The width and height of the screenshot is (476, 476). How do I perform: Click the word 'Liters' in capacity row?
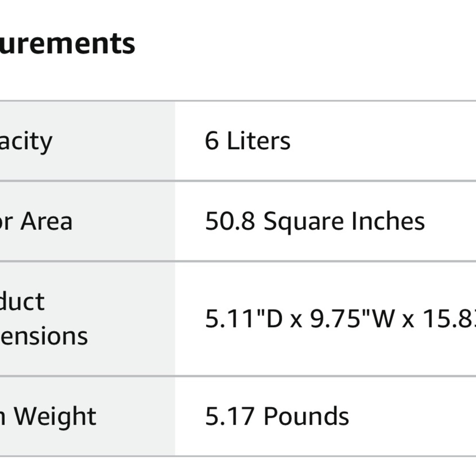tap(258, 141)
